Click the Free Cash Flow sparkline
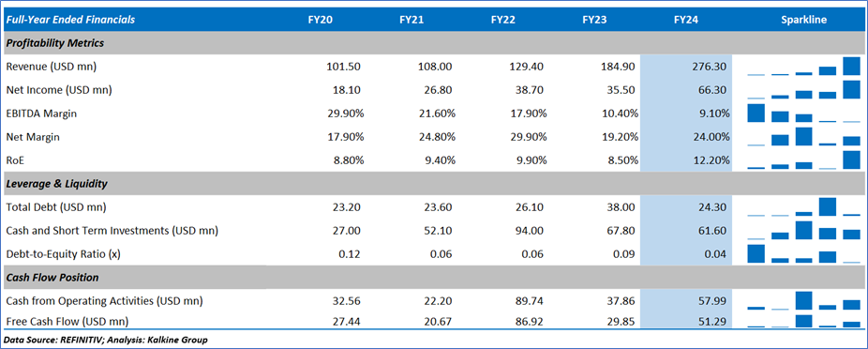Image resolution: width=868 pixels, height=349 pixels. [x=803, y=321]
